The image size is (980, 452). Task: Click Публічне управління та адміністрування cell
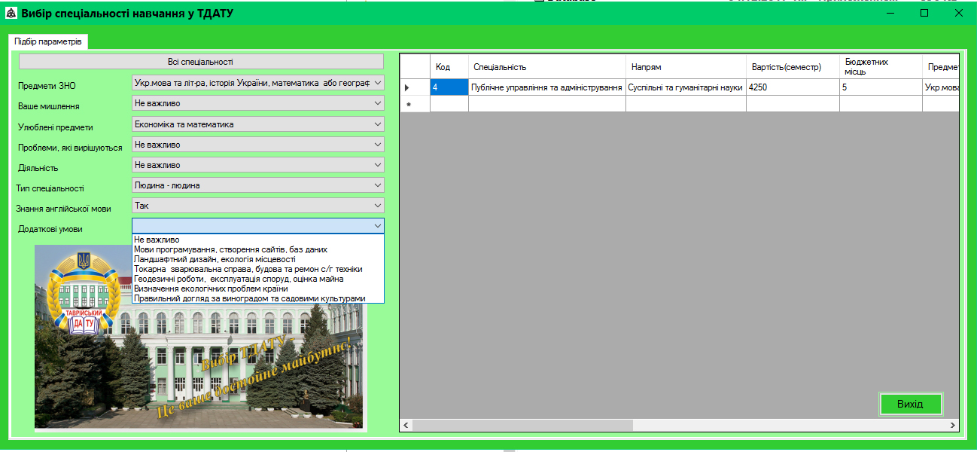[x=547, y=87]
